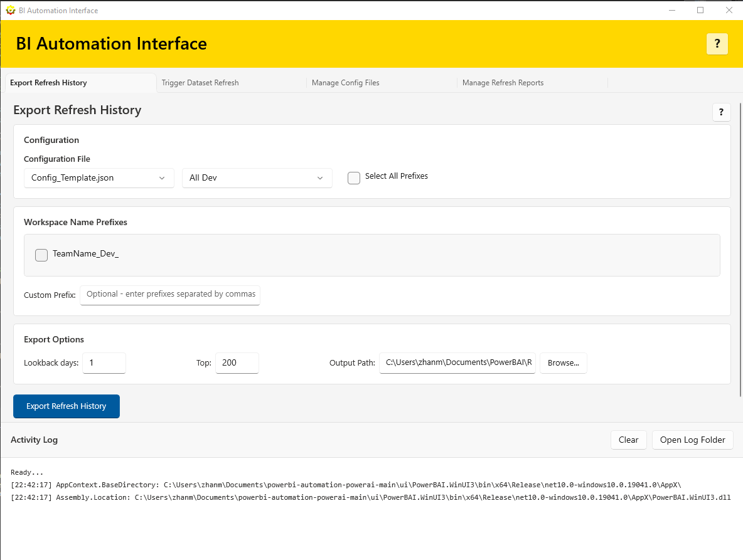This screenshot has height=560, width=743.
Task: Open the Configuration File selector
Action: (99, 177)
